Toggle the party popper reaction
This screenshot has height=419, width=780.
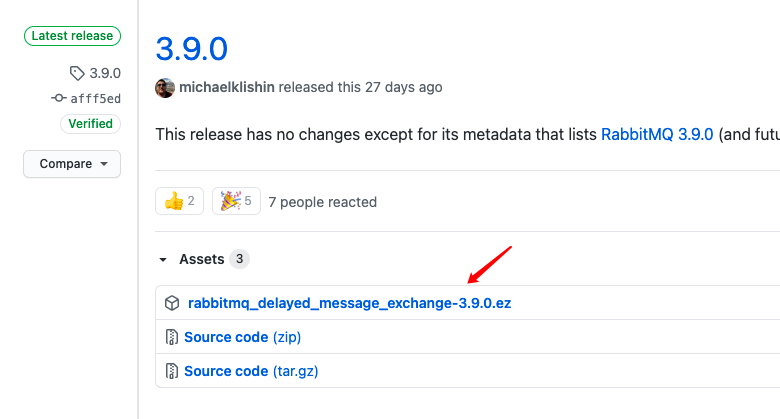coord(236,201)
